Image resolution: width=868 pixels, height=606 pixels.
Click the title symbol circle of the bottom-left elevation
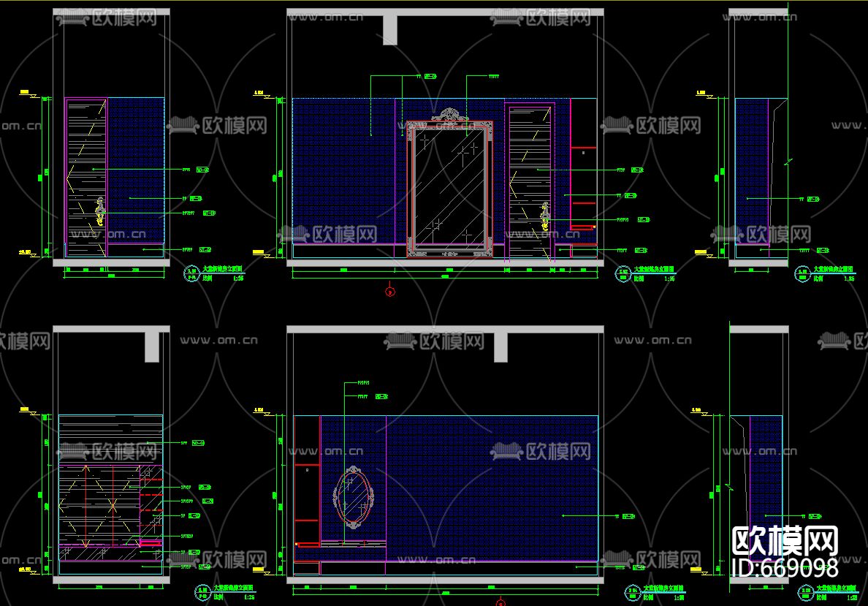202,592
